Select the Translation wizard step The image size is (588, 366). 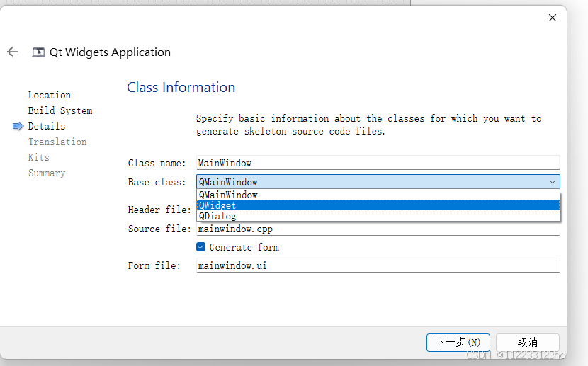tap(57, 142)
